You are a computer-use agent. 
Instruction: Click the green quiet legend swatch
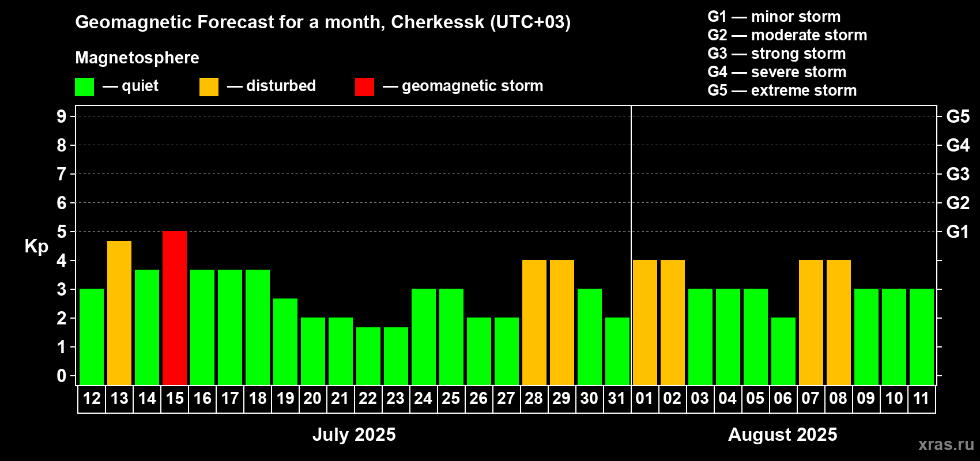coord(84,87)
